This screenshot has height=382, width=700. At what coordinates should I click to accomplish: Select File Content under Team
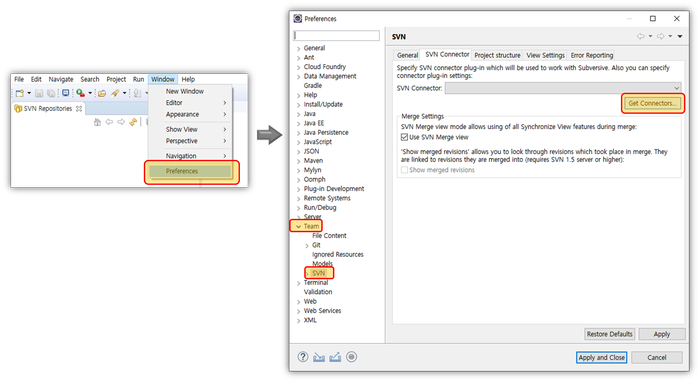329,236
